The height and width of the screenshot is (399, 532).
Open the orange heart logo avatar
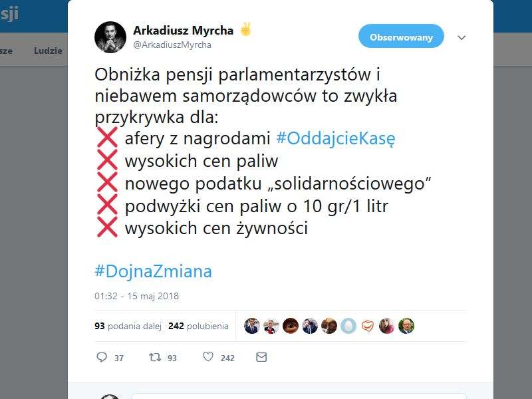click(368, 326)
